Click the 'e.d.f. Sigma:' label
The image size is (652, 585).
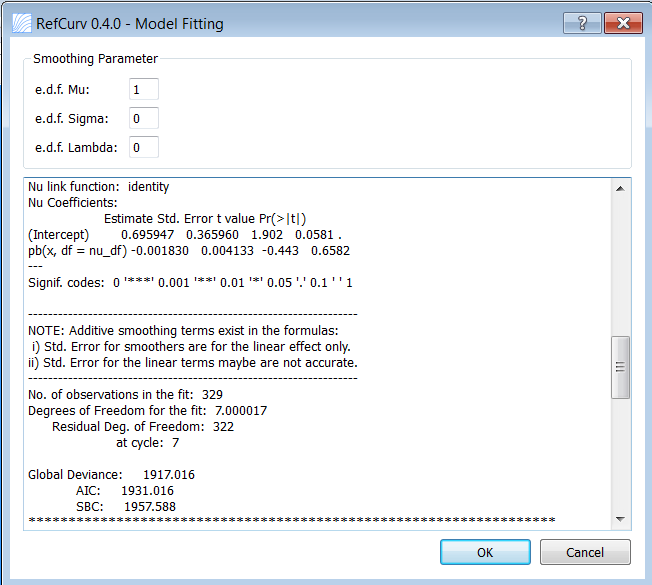pos(72,118)
